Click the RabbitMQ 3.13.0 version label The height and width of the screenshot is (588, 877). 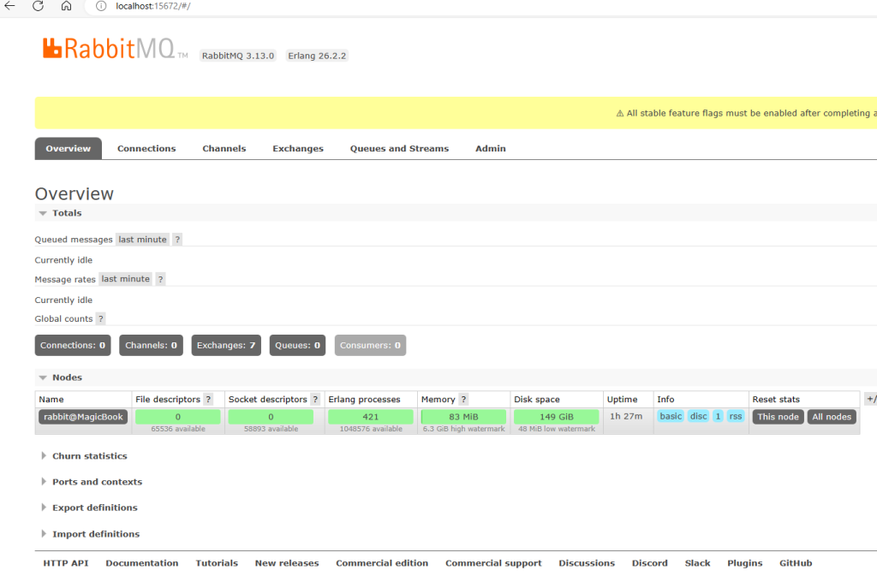click(x=238, y=56)
